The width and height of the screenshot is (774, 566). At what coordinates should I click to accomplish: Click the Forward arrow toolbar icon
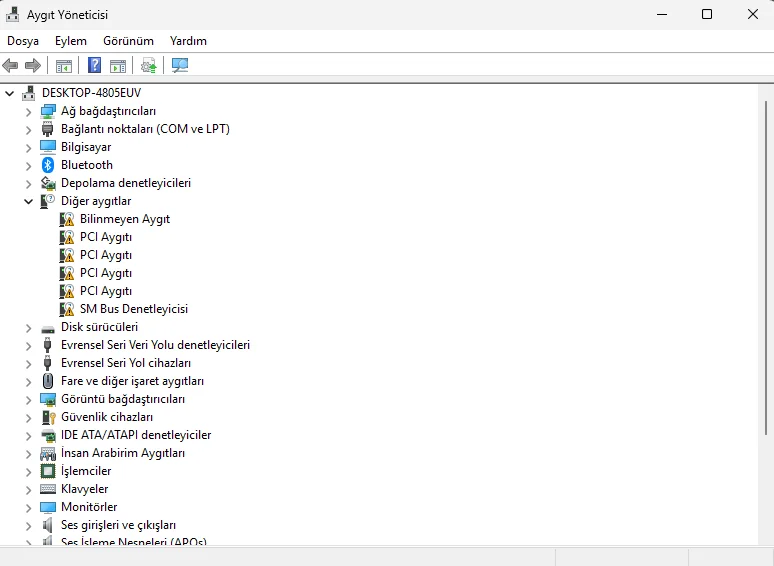click(x=33, y=65)
